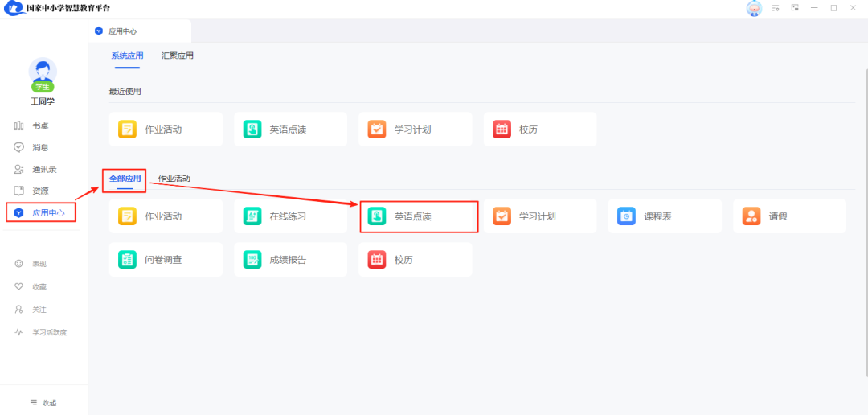
Task: Open the 课程表 timetable app
Action: pyautogui.click(x=665, y=216)
